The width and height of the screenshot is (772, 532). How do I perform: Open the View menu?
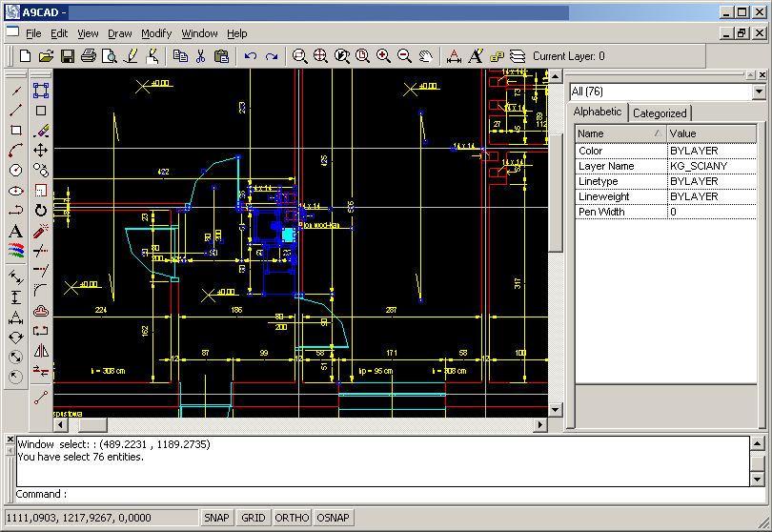coord(88,33)
